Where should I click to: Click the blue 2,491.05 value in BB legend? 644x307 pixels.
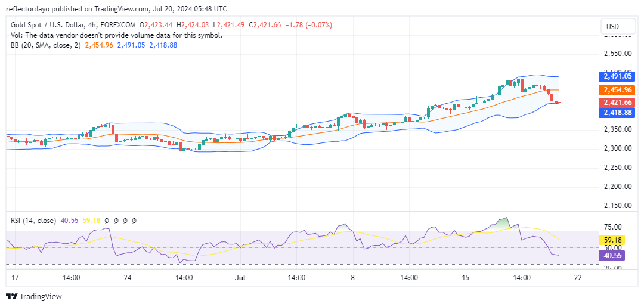(x=131, y=45)
